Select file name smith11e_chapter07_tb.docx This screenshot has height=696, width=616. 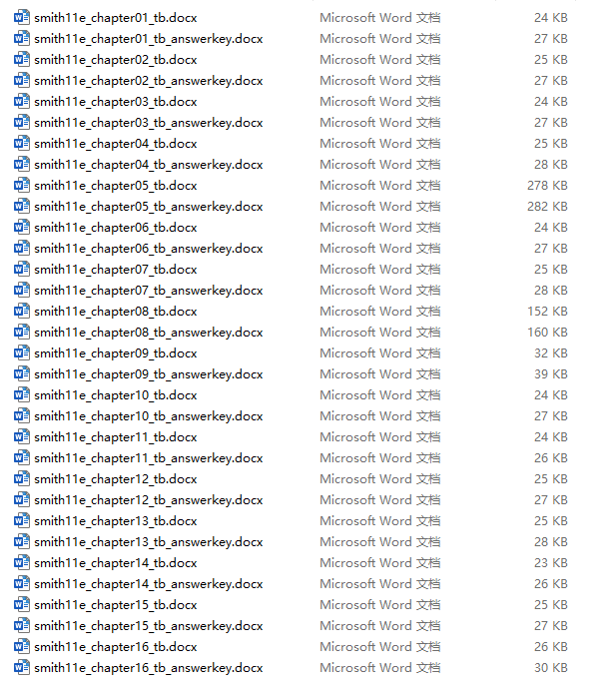point(116,270)
